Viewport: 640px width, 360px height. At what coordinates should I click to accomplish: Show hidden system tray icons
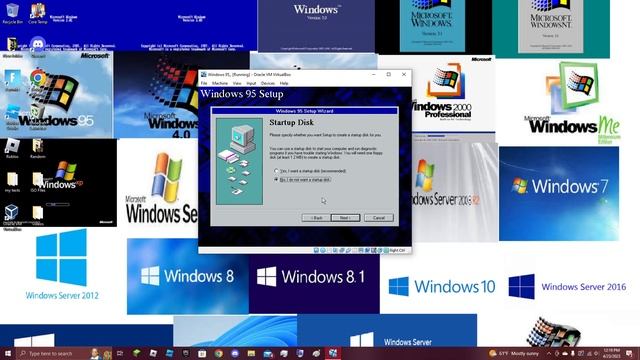(x=549, y=353)
